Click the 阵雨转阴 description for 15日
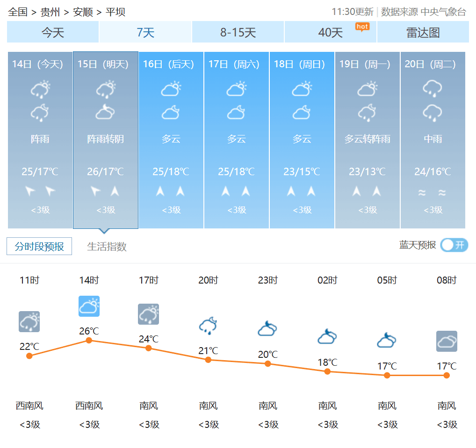 pos(105,139)
